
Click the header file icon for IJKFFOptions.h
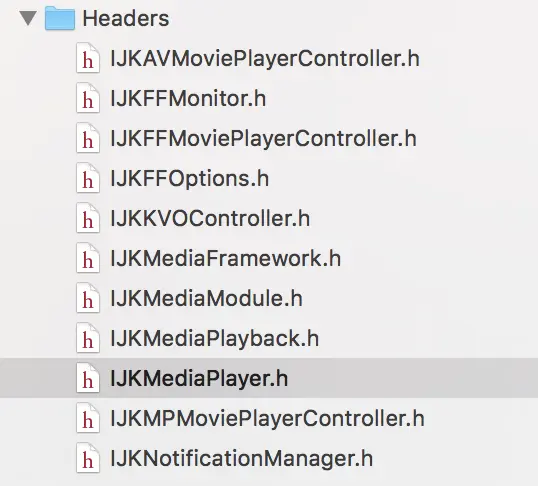(x=88, y=178)
